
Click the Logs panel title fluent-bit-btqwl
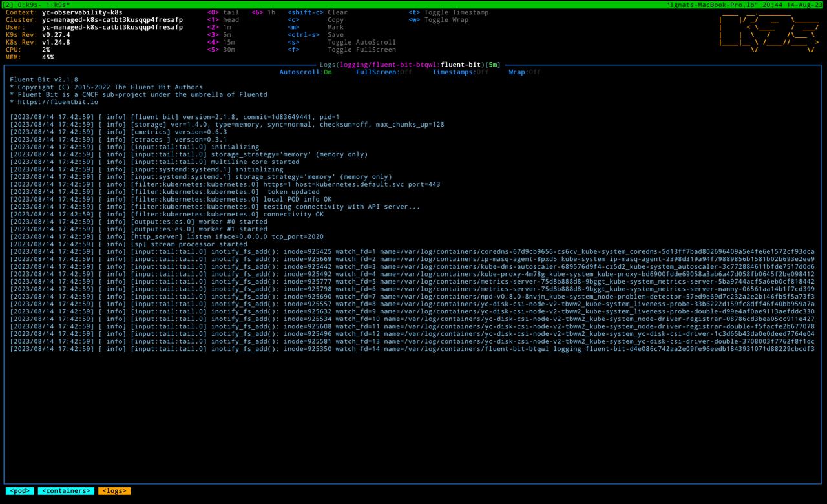click(x=410, y=65)
